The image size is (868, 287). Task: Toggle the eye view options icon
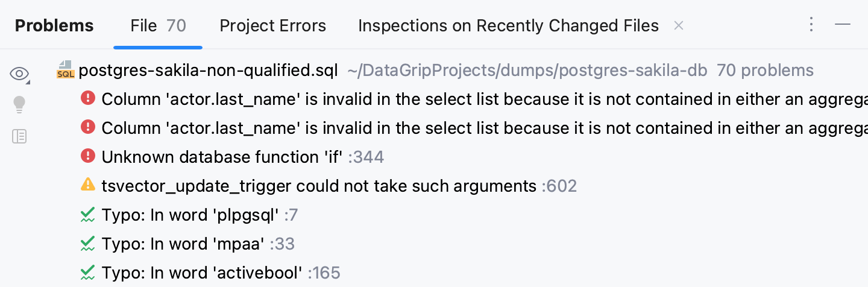19,74
